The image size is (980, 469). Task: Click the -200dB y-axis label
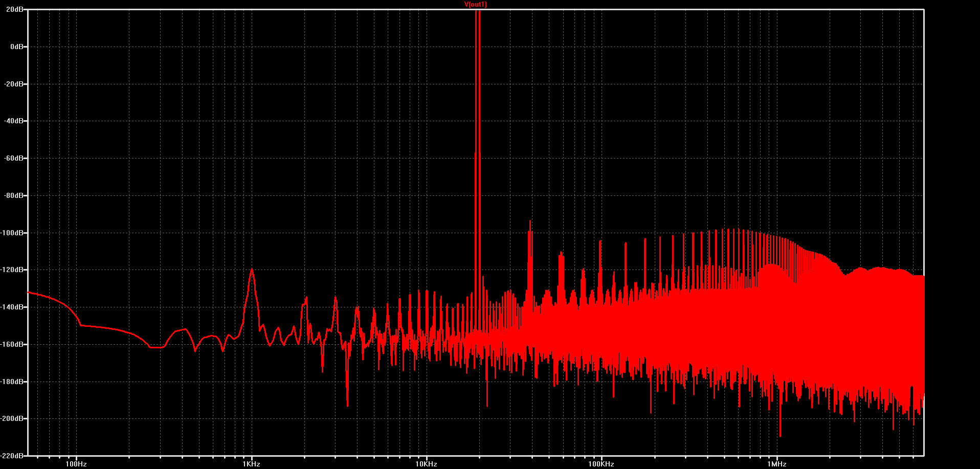(12, 418)
